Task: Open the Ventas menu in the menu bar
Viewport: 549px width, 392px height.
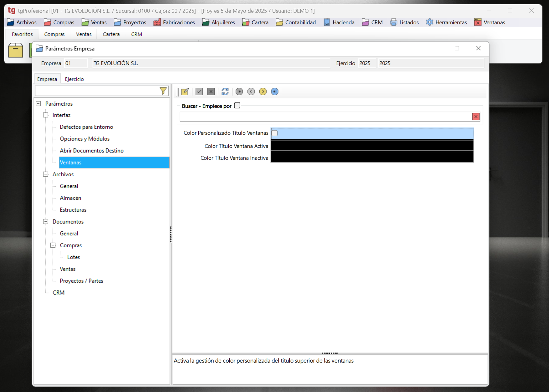Action: [x=94, y=22]
